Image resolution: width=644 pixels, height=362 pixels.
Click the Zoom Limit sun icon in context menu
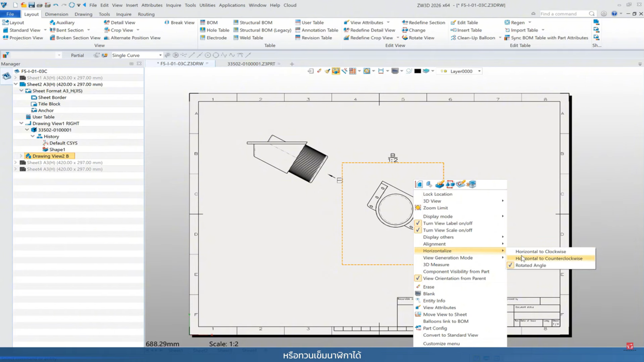418,208
